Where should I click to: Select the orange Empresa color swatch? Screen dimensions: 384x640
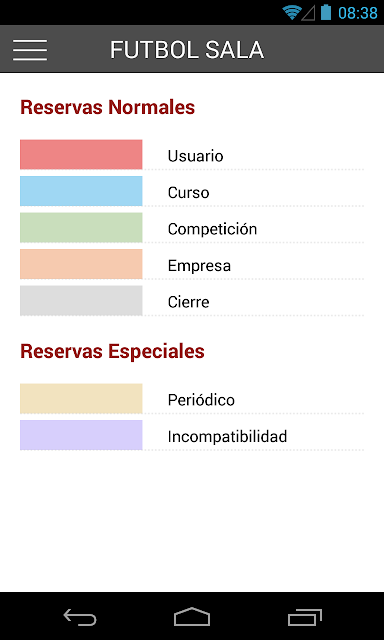(81, 264)
